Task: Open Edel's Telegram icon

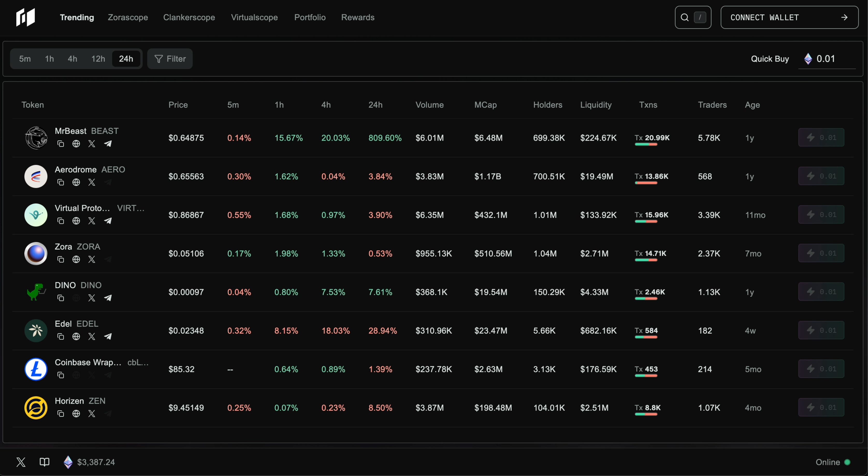Action: 108,336
